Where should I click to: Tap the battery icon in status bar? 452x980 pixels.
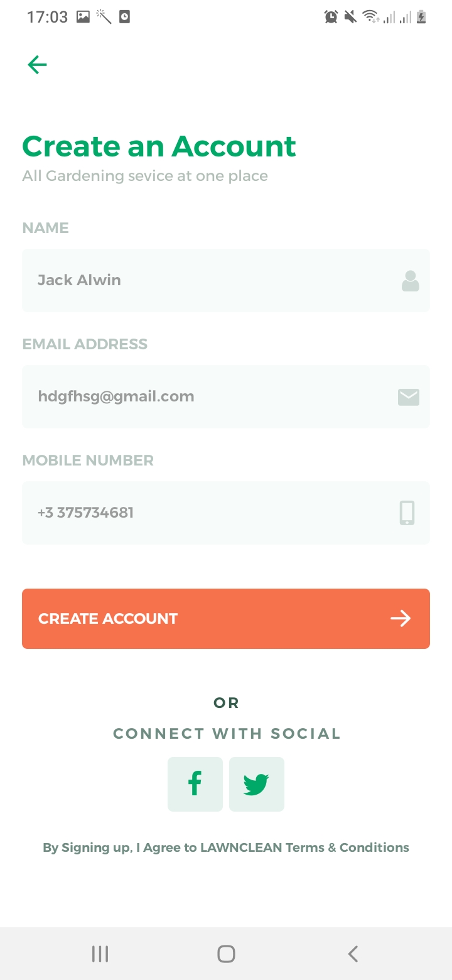coord(421,17)
